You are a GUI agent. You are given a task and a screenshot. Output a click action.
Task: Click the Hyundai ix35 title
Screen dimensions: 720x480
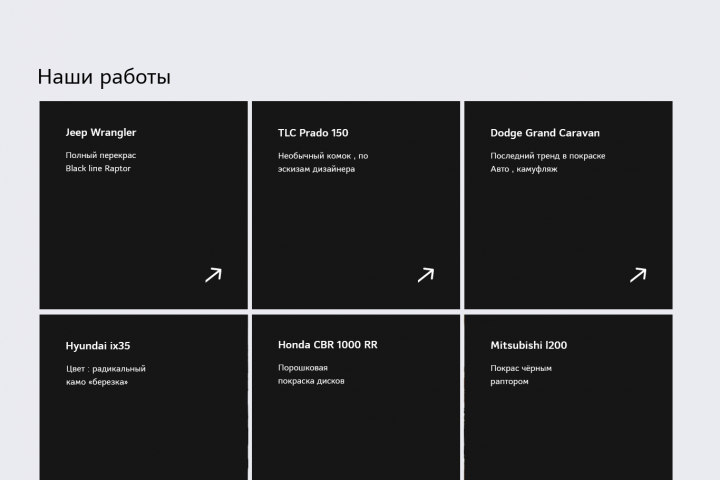(x=98, y=346)
